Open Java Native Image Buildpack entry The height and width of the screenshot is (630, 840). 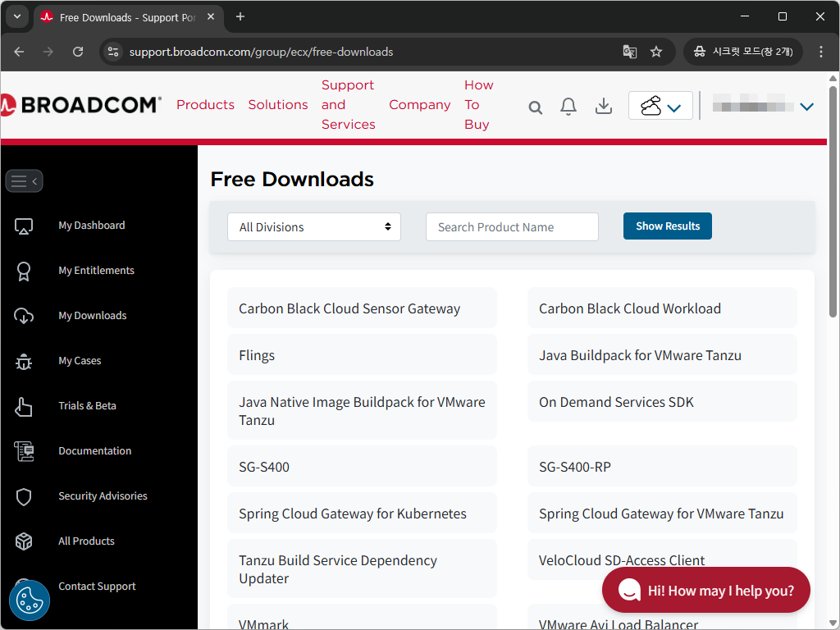pos(362,410)
